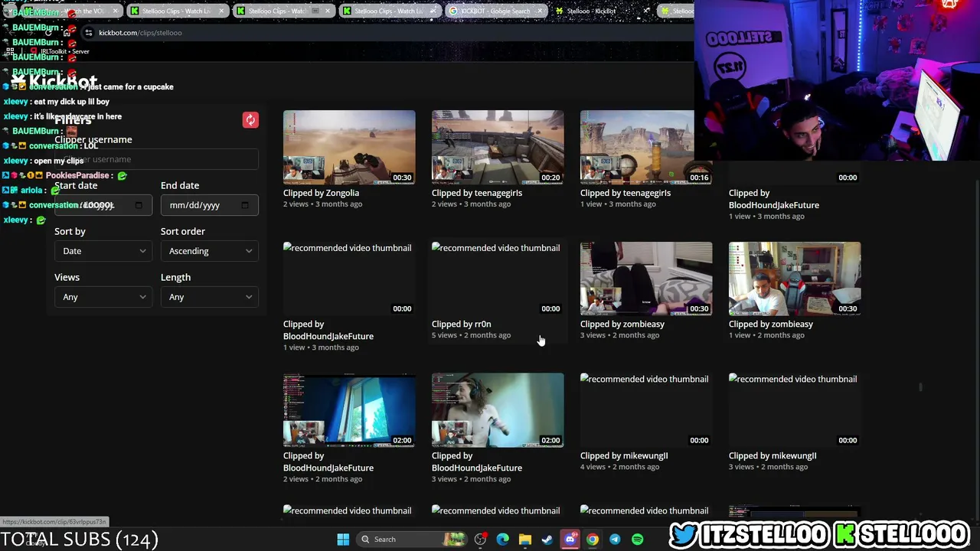Open Telegram from the taskbar

tap(615, 540)
